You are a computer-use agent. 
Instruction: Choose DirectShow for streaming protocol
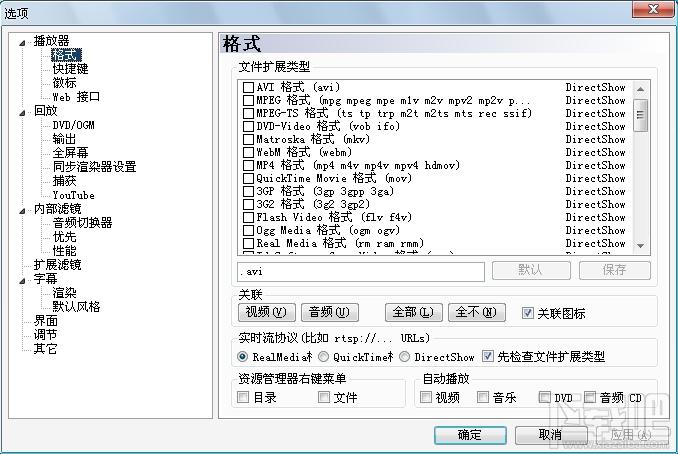[404, 357]
